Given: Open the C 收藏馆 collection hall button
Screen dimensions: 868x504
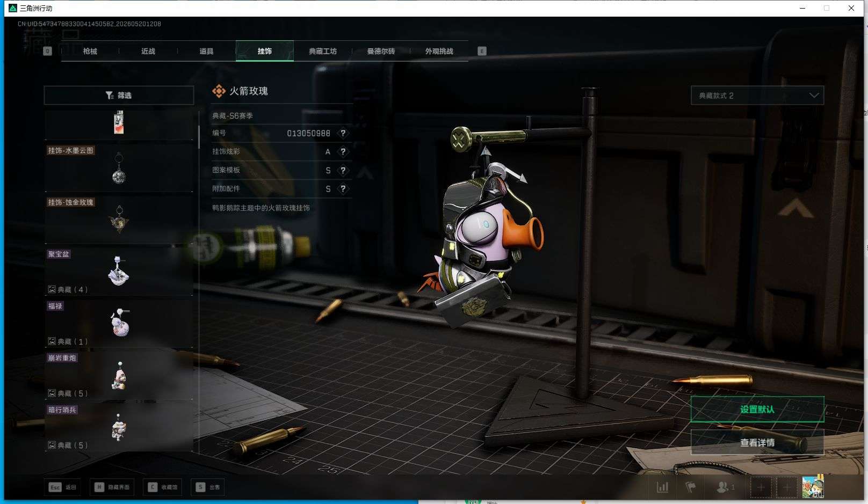Looking at the screenshot, I should point(162,487).
